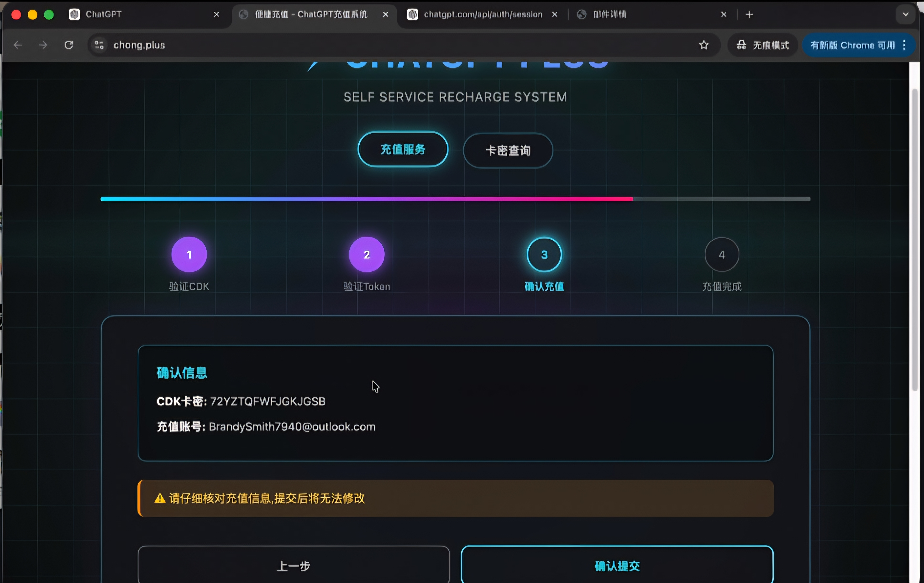This screenshot has width=924, height=583.
Task: Expand the tab search dropdown arrow
Action: [905, 15]
